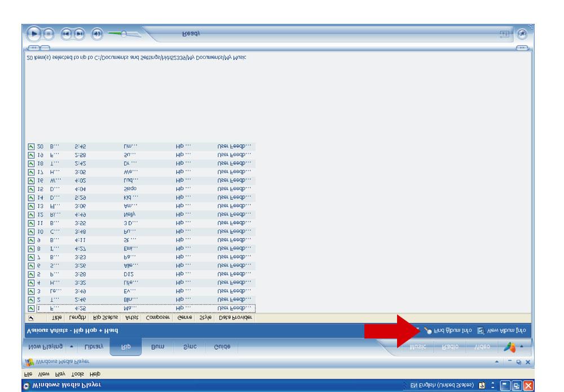The width and height of the screenshot is (564, 392).
Task: Select the track 5 artist D12
Action: pyautogui.click(x=129, y=274)
